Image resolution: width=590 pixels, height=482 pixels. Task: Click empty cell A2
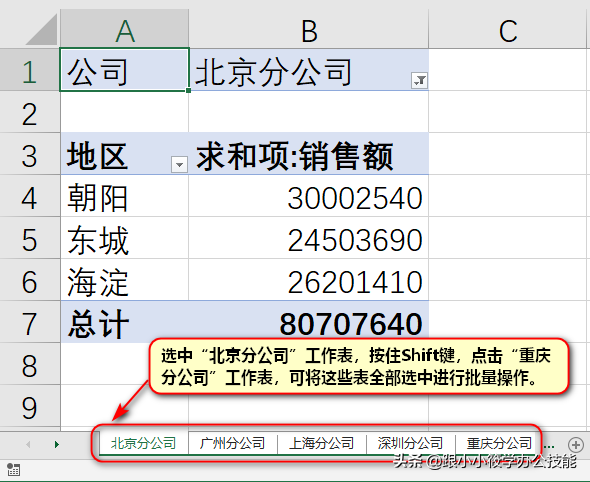pos(125,112)
